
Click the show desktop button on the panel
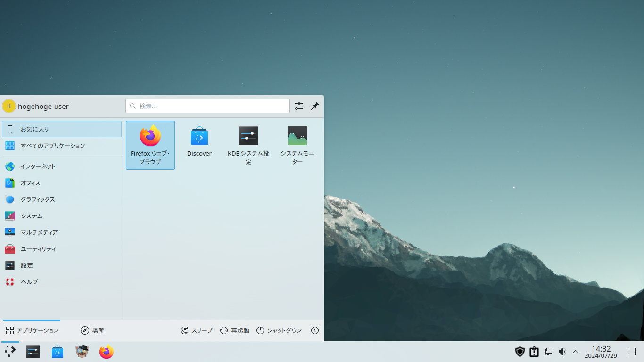[x=632, y=352]
